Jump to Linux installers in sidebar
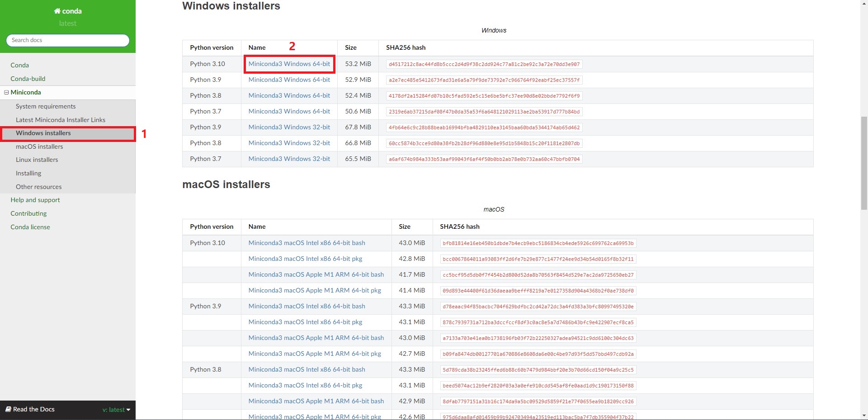The width and height of the screenshot is (868, 420). [x=37, y=160]
